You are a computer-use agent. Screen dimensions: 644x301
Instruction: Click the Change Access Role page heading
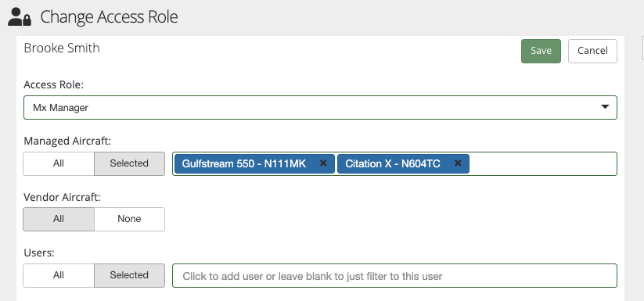point(109,17)
